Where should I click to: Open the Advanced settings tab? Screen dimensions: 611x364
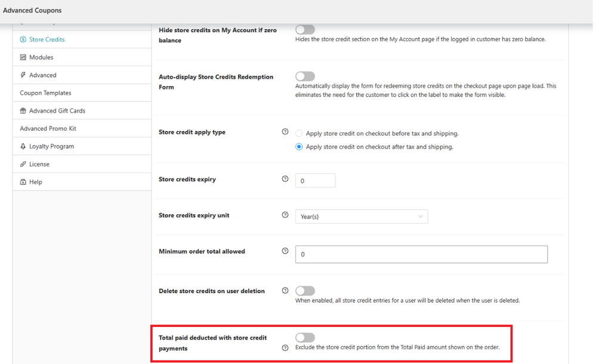point(82,75)
